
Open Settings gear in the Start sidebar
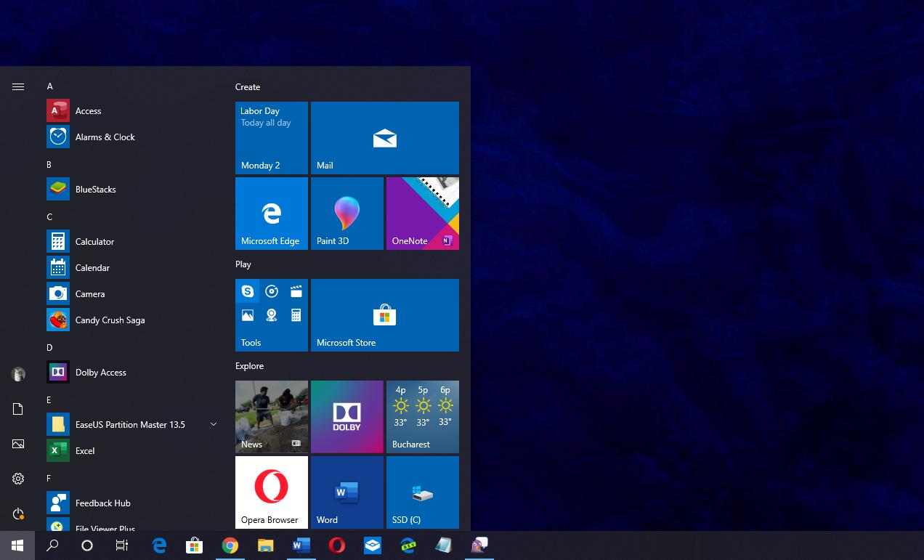tap(18, 479)
